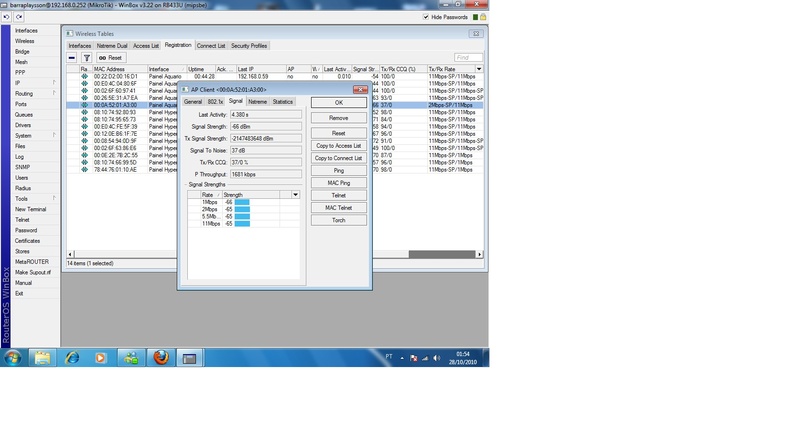The image size is (800, 433).
Task: Click Remove in AP Client dialog
Action: (339, 118)
